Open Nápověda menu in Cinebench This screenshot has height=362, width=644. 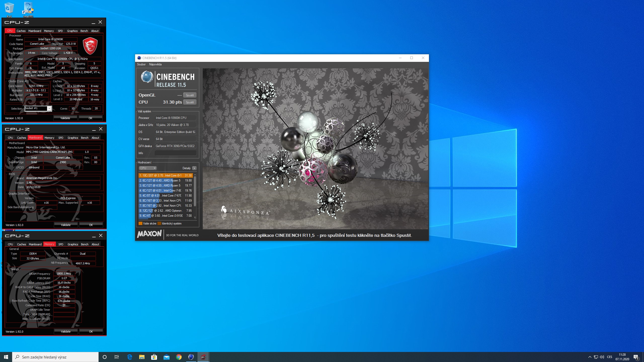[x=155, y=64]
